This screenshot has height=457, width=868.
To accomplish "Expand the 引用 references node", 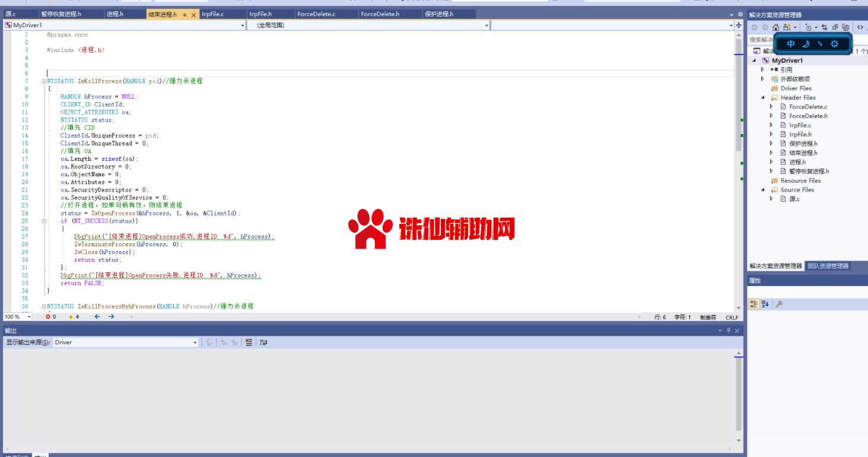I will (763, 69).
